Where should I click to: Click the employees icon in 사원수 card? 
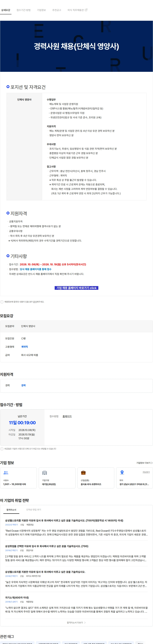pyautogui.click(x=6, y=472)
